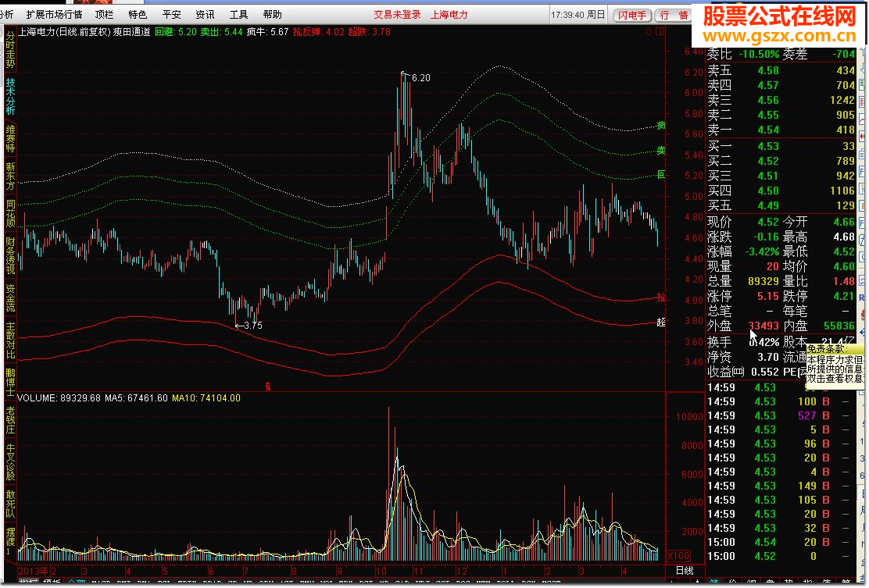This screenshot has height=588, width=869.
Task: Click the 卖一 4.54 order row
Action: coord(781,130)
